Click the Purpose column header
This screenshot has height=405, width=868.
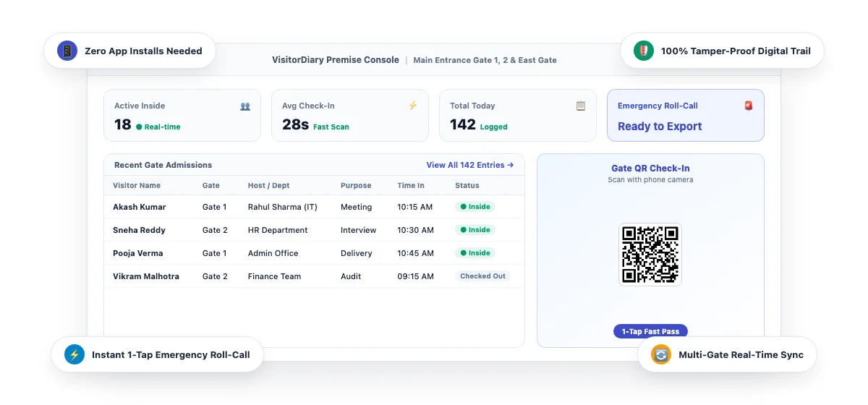point(356,186)
